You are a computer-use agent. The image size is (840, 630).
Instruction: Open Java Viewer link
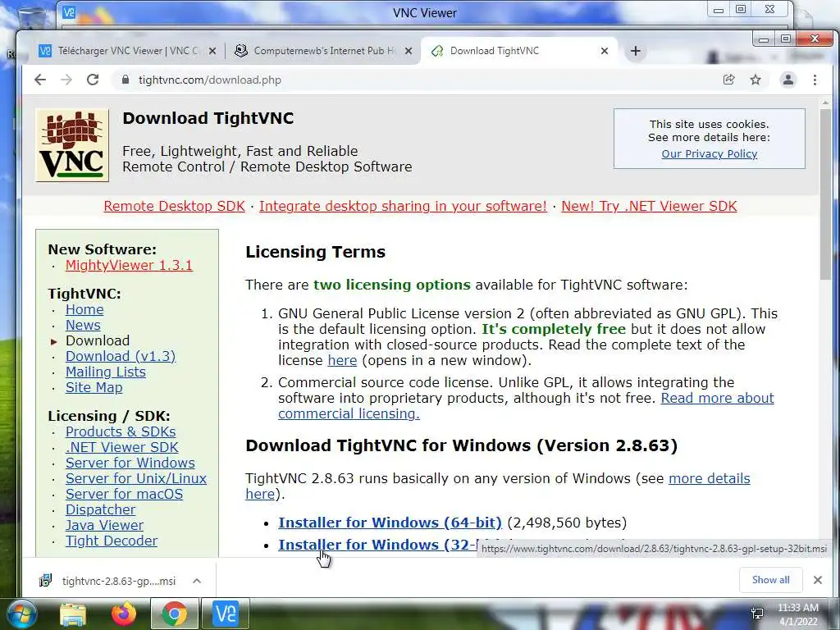click(x=104, y=525)
